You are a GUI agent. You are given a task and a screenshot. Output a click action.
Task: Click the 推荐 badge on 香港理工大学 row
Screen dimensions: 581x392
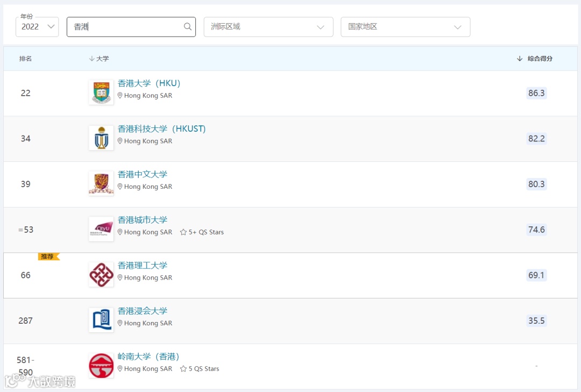point(48,256)
